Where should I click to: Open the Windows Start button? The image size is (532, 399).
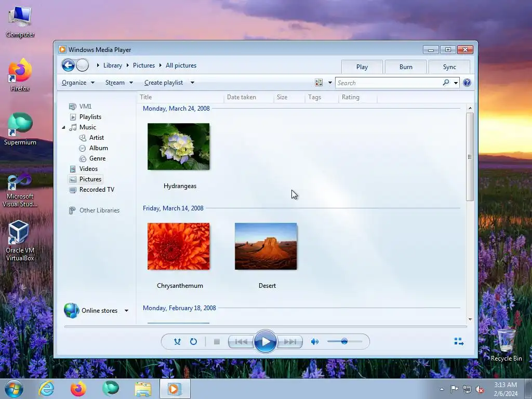coord(14,389)
